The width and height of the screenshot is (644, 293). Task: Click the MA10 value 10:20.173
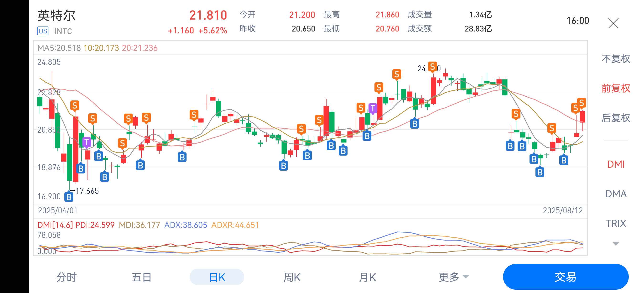[101, 48]
